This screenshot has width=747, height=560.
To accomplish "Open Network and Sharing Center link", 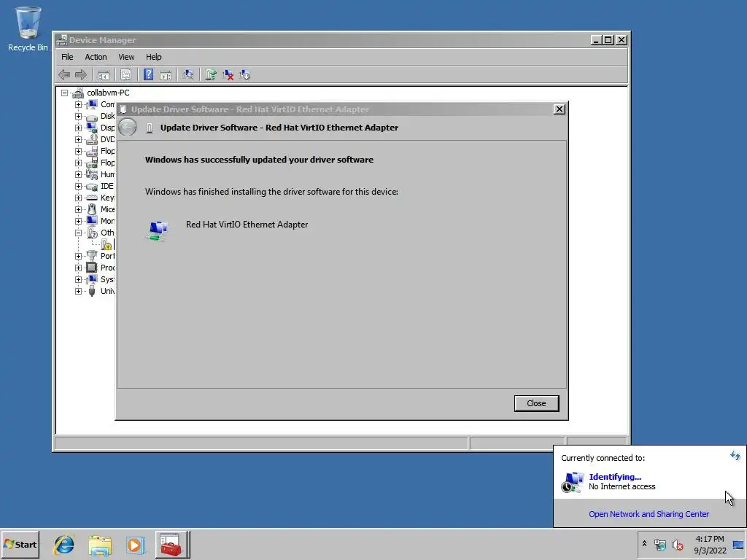I will click(x=649, y=514).
